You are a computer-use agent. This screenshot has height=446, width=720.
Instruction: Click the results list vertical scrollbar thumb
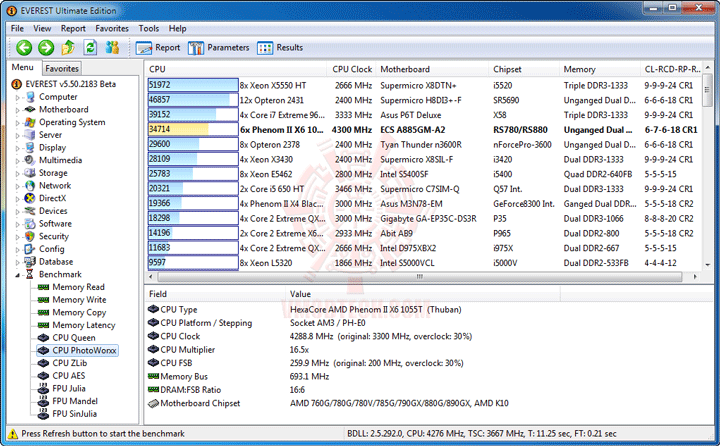708,90
